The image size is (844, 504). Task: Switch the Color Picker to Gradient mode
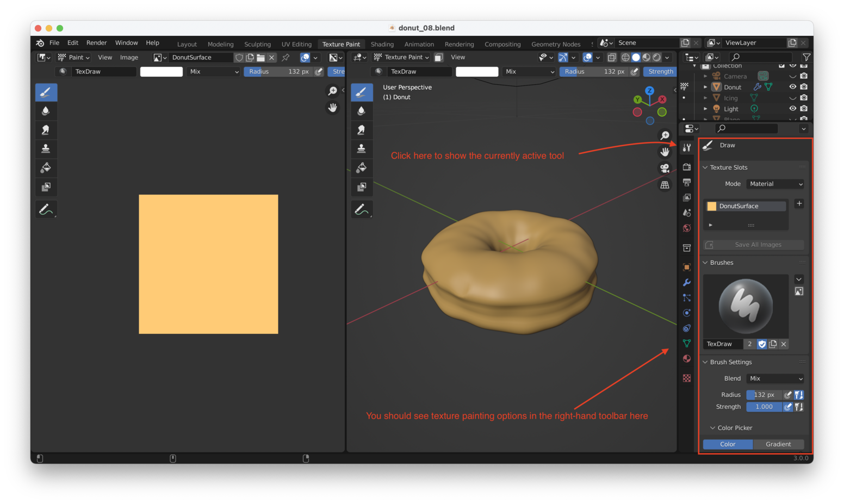(779, 444)
